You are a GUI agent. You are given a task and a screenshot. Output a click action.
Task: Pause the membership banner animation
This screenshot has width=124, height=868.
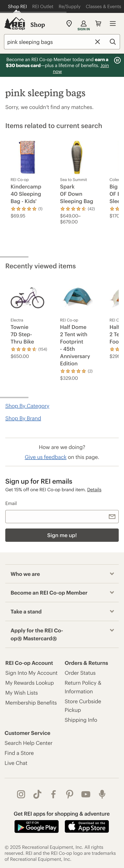click(117, 60)
